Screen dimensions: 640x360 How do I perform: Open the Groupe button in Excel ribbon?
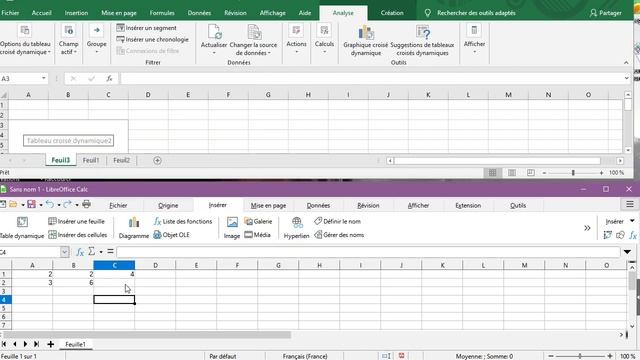click(96, 40)
